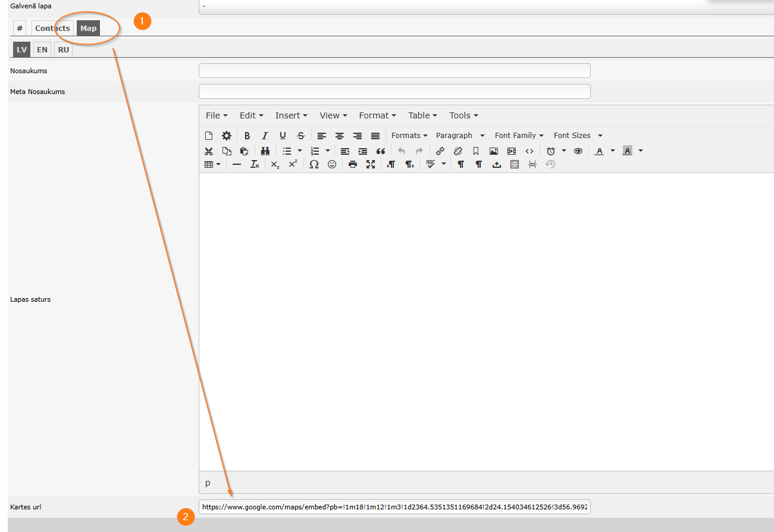This screenshot has height=532, width=774.
Task: Click the print icon in the editor
Action: [353, 164]
